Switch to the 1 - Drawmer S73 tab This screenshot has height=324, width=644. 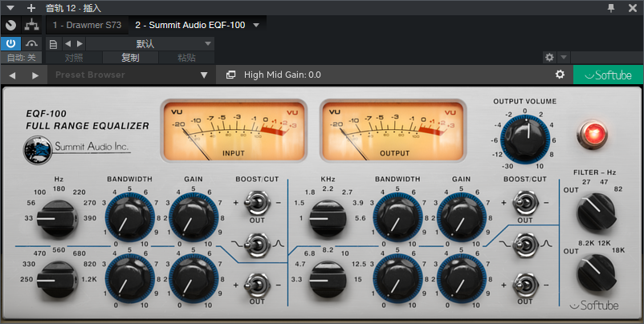(x=87, y=25)
